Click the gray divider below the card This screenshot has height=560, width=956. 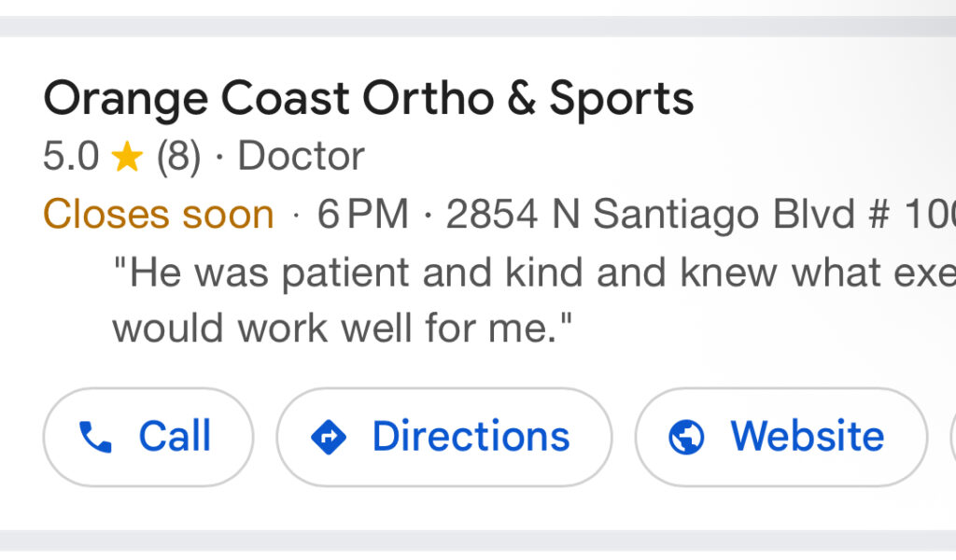(x=478, y=541)
